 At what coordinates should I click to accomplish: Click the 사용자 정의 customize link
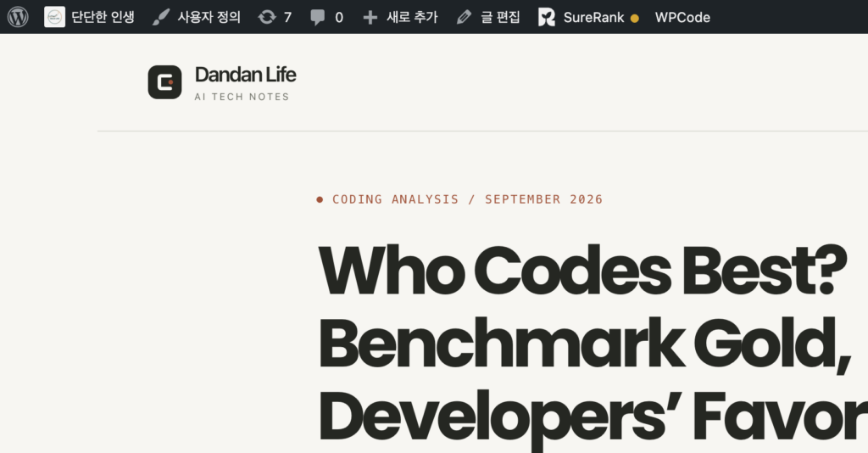197,17
